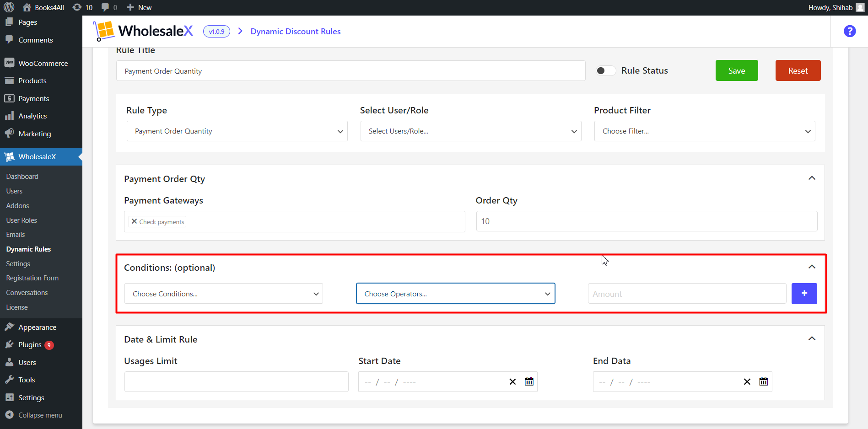Open the Rule Type dropdown

(x=237, y=131)
